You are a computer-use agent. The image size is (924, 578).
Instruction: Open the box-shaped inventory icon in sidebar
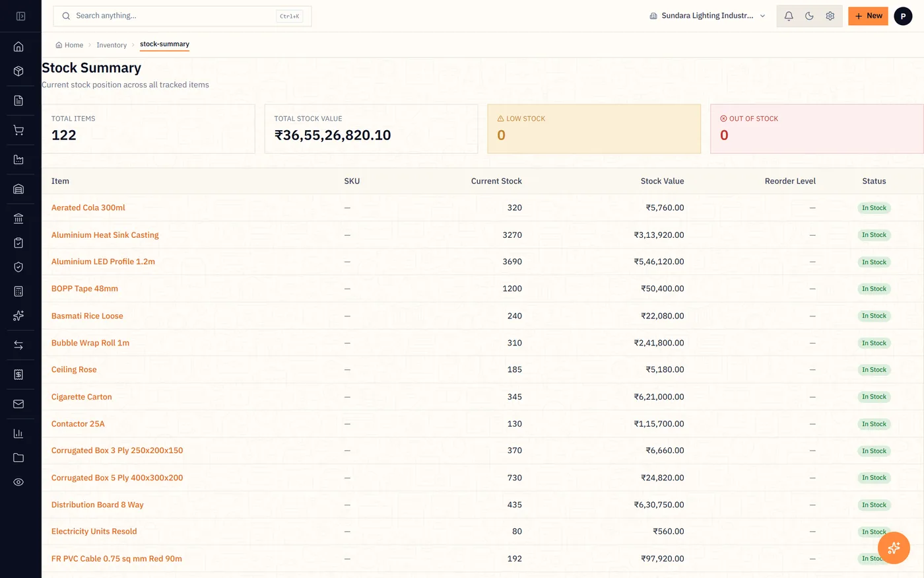point(18,71)
